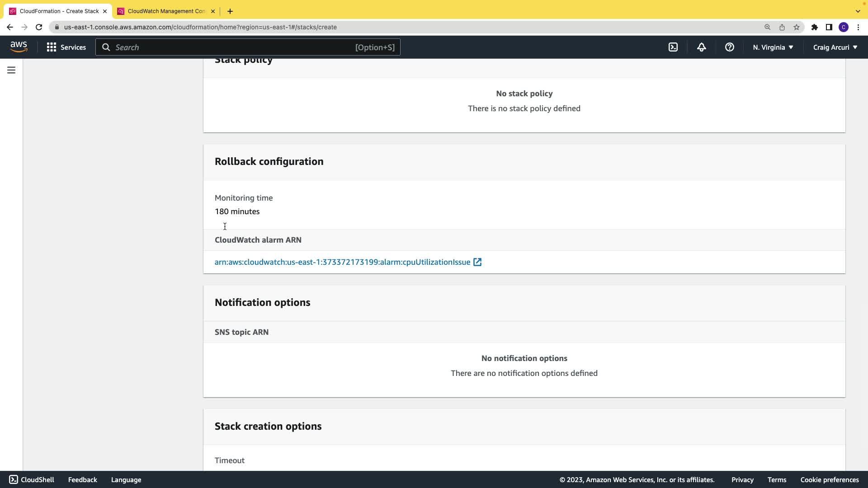The height and width of the screenshot is (488, 868).
Task: Click external link icon beside alarm ARN
Action: point(477,262)
